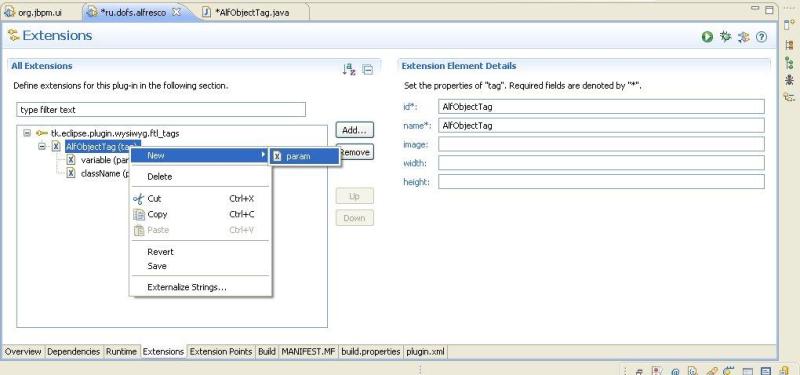Screen dimensions: 800x375
Task: Click the Down button
Action: point(355,218)
